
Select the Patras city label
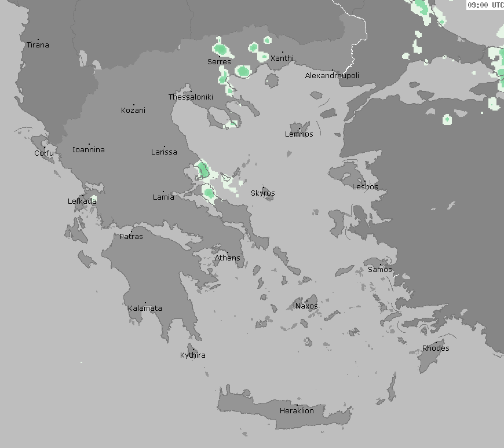tap(131, 237)
